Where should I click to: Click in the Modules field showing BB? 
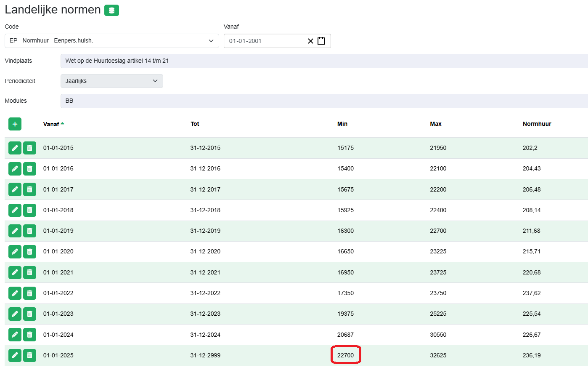(324, 101)
